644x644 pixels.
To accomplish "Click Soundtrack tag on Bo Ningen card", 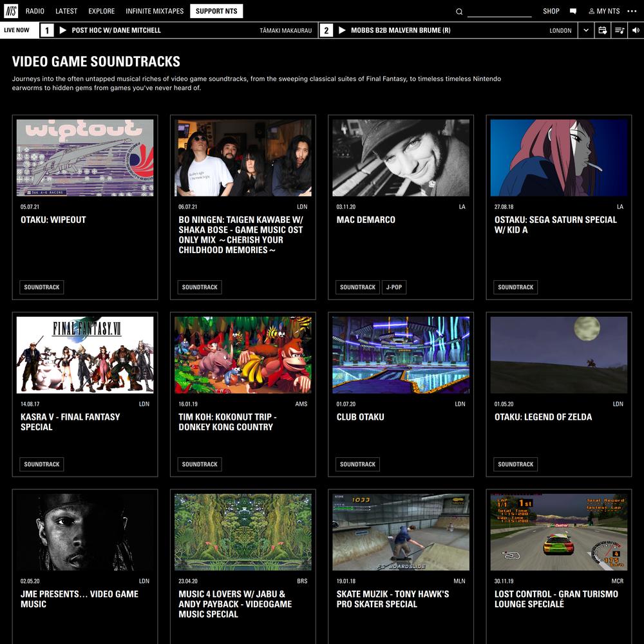I will coord(200,287).
